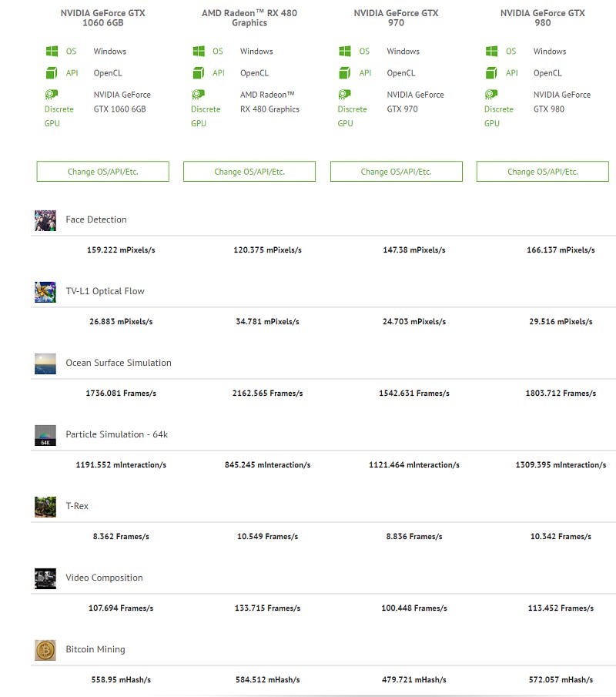Click Change OS/API/Etc. for GTX 1060 6GB
This screenshot has width=616, height=697.
102,172
